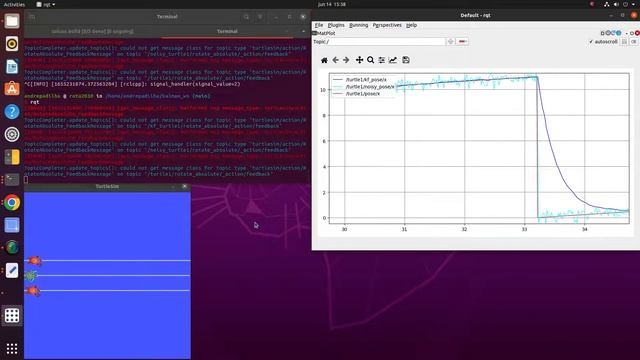
Task: Select the Zoom to rectangle tool
Action: (371, 60)
